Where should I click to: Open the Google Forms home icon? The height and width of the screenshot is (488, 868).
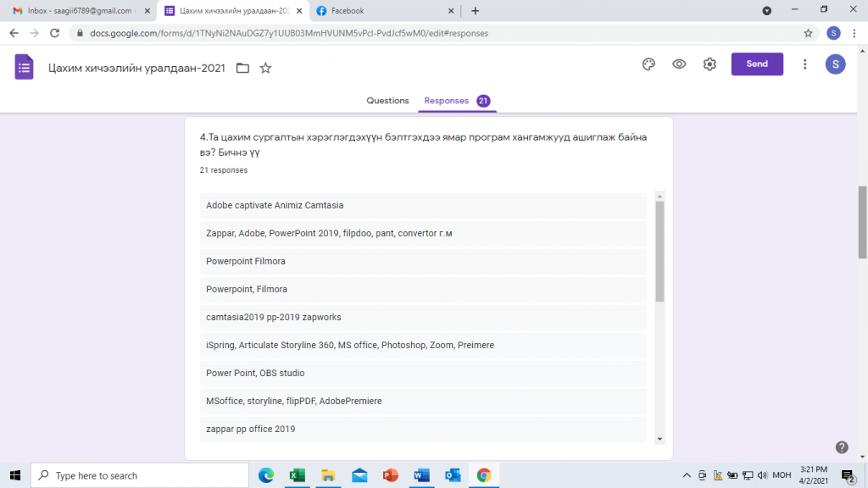24,68
